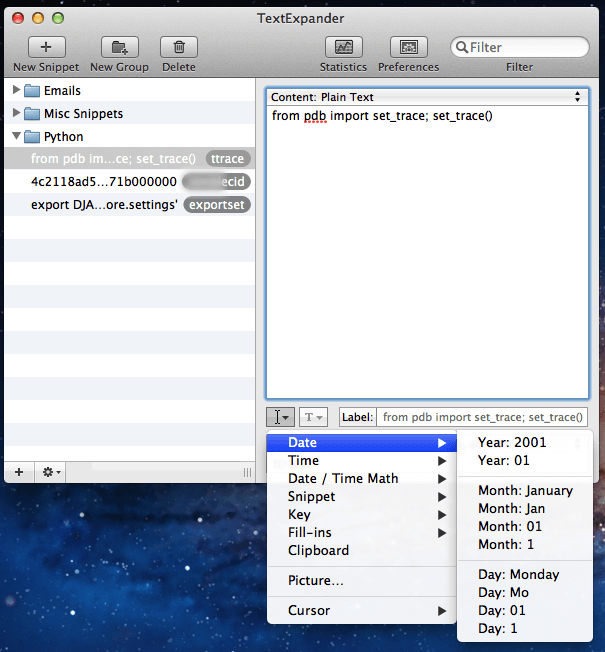Click the New Group folder icon

coord(120,47)
